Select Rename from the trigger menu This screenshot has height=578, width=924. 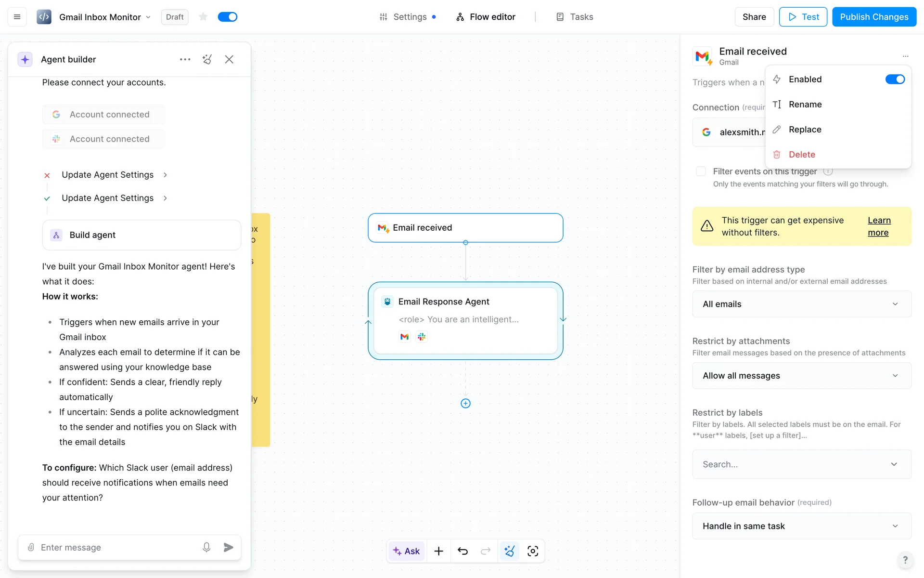pyautogui.click(x=805, y=105)
